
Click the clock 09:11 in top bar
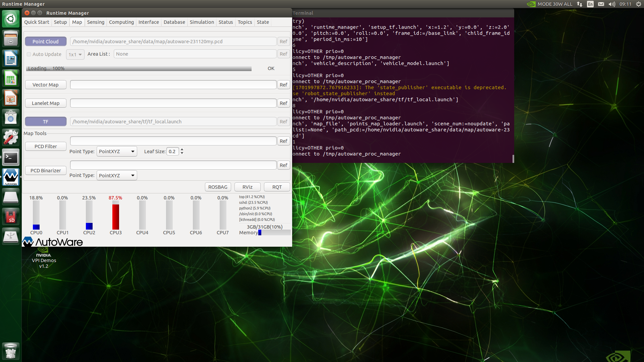(625, 4)
